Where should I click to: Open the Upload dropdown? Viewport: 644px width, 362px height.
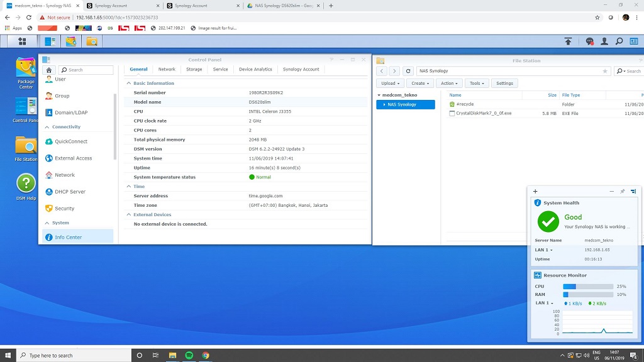click(x=390, y=84)
